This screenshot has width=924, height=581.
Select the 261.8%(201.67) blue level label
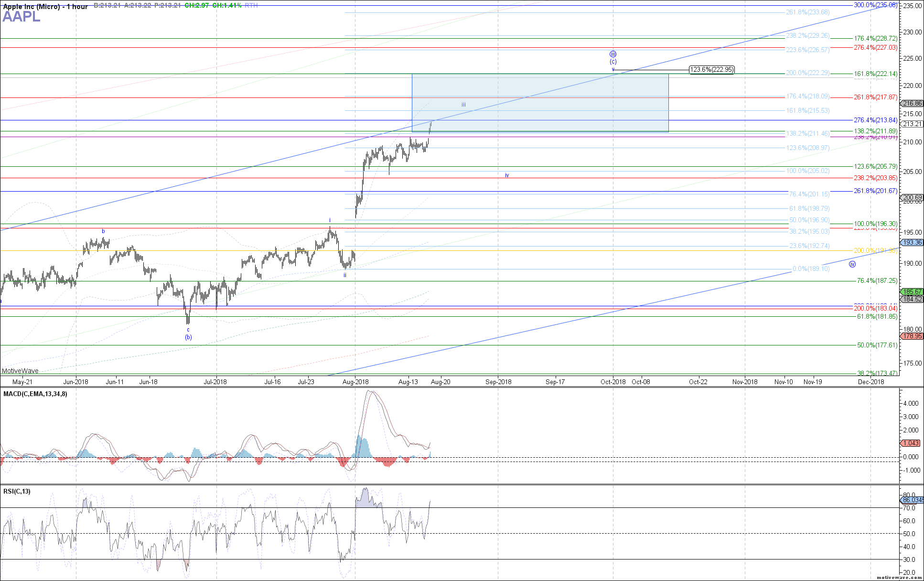click(876, 191)
